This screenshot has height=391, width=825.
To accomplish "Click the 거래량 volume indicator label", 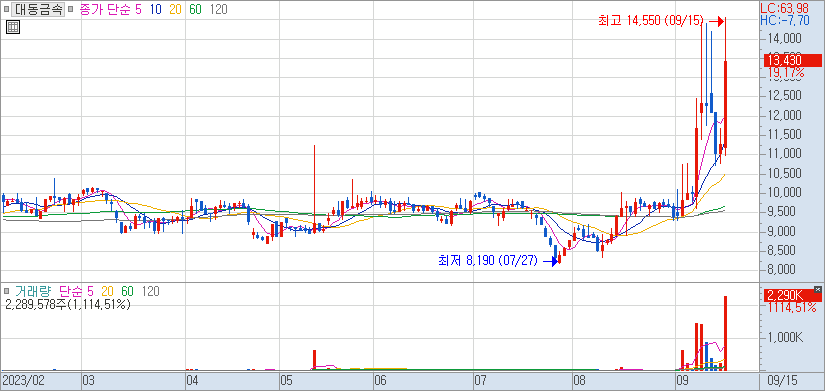I will (x=33, y=291).
